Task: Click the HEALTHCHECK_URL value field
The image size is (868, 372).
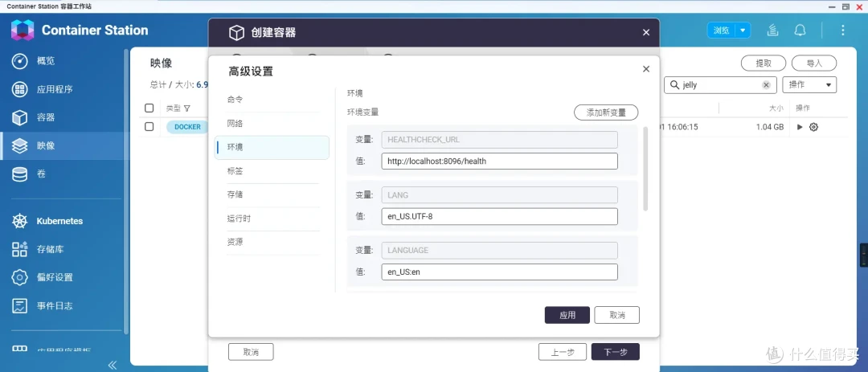Action: pos(499,161)
